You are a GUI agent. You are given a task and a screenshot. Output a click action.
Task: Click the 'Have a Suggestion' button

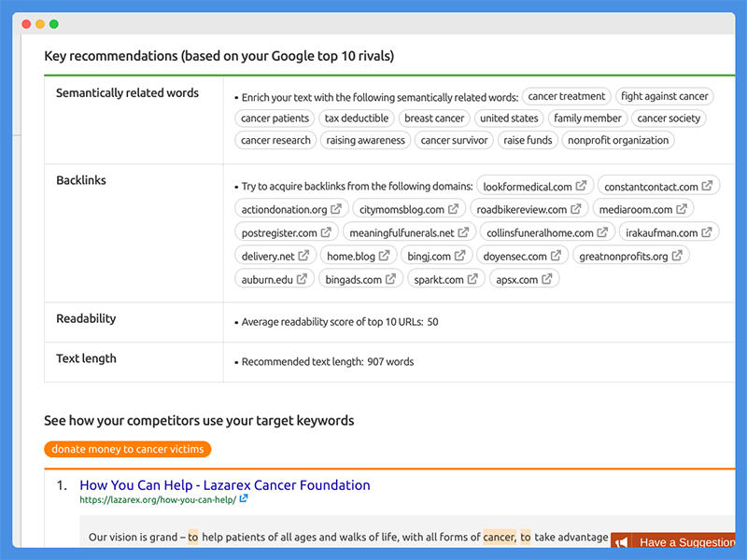point(673,541)
